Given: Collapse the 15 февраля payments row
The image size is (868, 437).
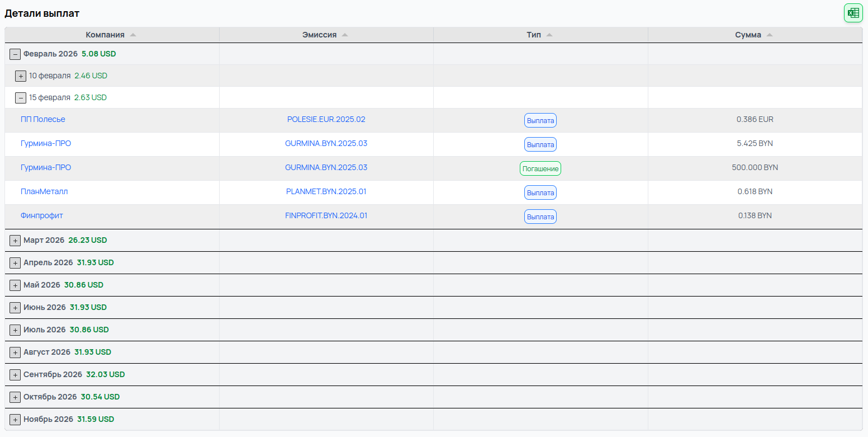Looking at the screenshot, I should tap(21, 97).
